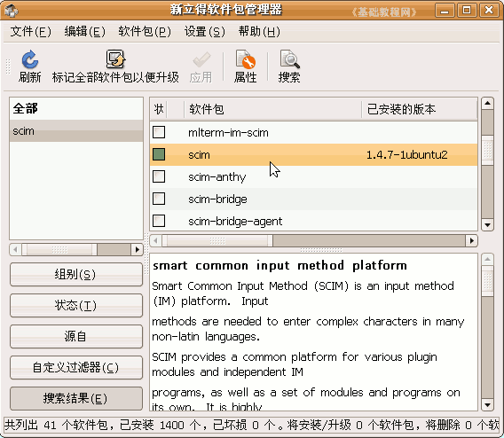The height and width of the screenshot is (438, 504).
Task: Click the package list vertical scrollbar thumb
Action: click(x=487, y=150)
